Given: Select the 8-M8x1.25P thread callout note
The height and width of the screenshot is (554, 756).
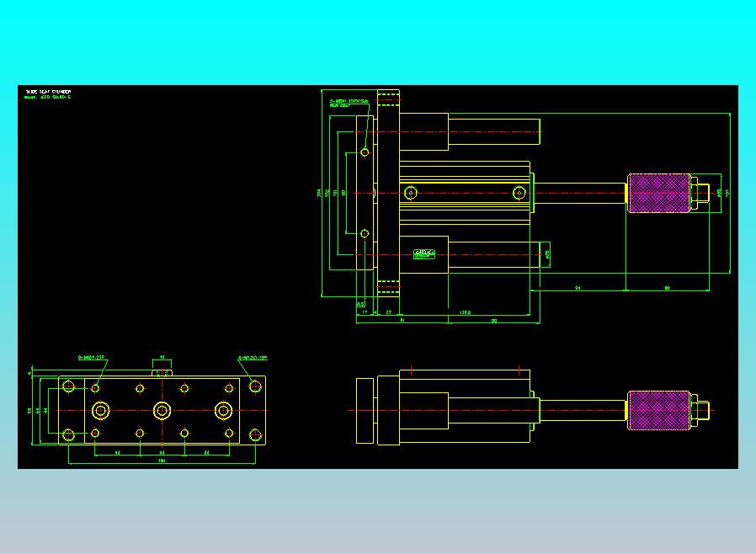Looking at the screenshot, I should 92,358.
